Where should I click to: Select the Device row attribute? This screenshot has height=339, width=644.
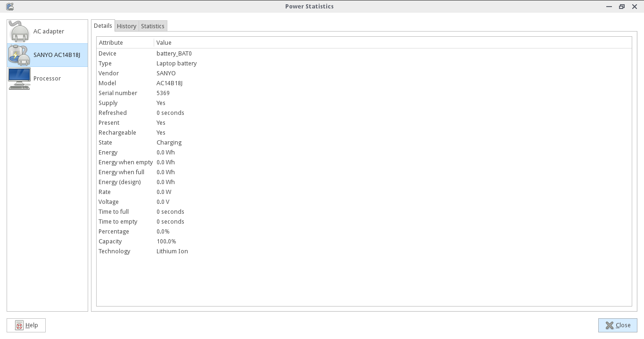107,54
